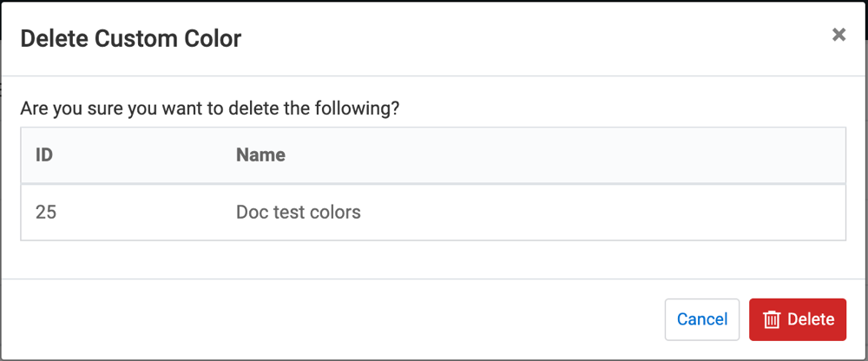Image resolution: width=868 pixels, height=361 pixels.
Task: Click the "Doc test colors" name cell
Action: (298, 212)
